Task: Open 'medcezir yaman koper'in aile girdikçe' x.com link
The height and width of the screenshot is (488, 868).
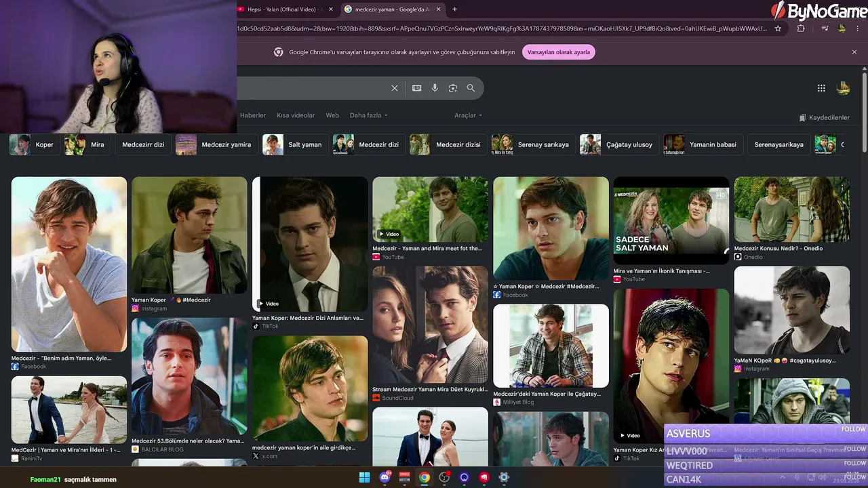Action: click(304, 448)
